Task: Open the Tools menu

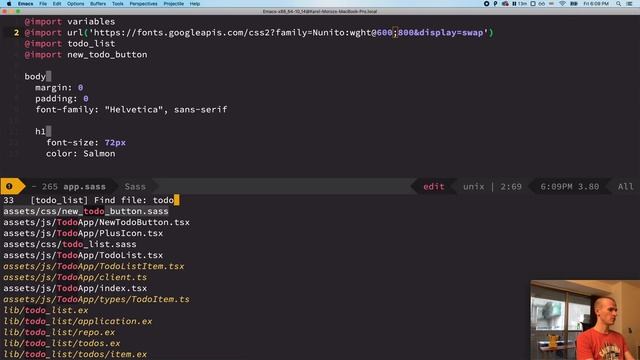Action: [x=118, y=4]
